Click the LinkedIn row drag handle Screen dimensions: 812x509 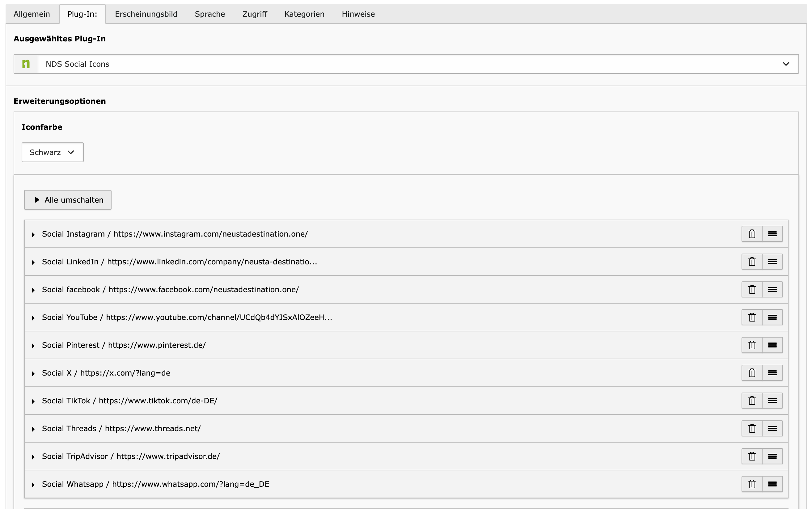772,262
